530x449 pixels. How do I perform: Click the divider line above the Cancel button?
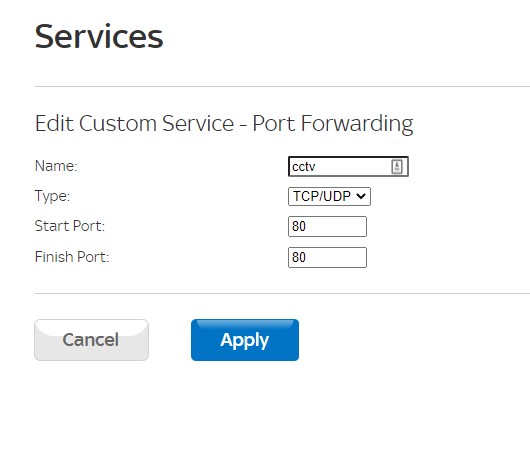tap(282, 293)
